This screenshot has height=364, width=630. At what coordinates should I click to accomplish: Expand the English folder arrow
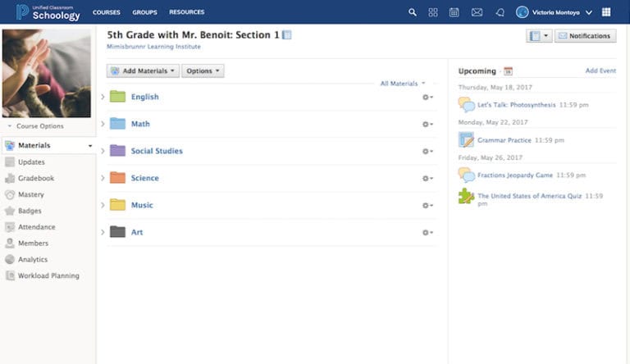coord(103,97)
